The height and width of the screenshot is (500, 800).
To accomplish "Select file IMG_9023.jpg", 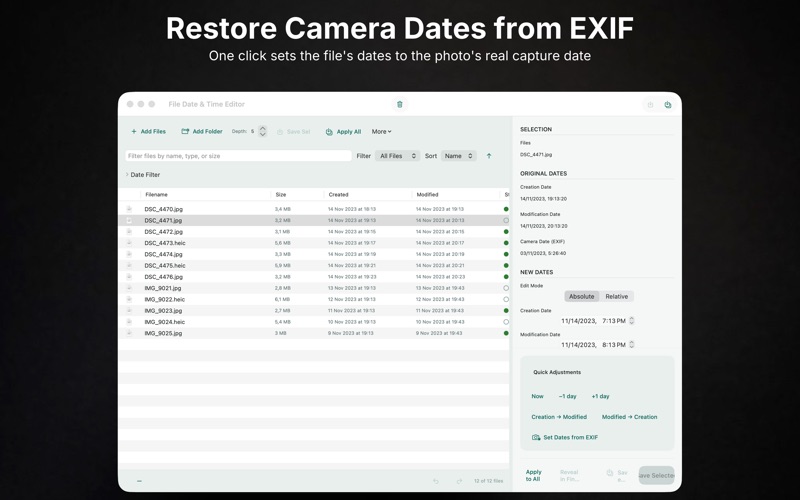I will (x=163, y=310).
